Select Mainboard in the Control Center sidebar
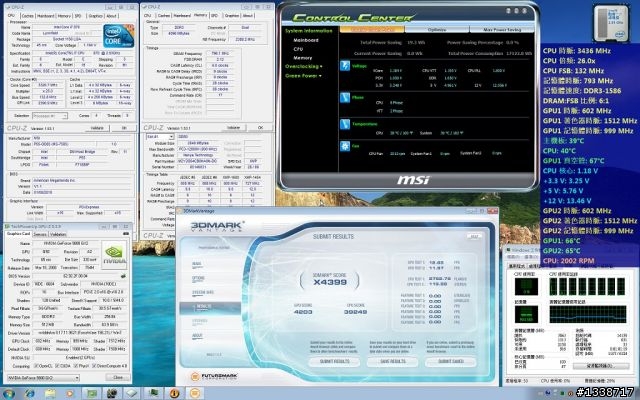 click(x=306, y=40)
